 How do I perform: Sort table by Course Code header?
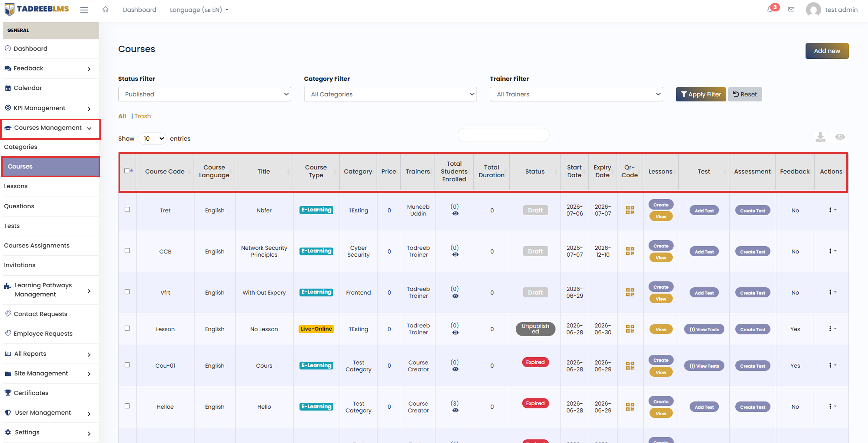click(165, 171)
